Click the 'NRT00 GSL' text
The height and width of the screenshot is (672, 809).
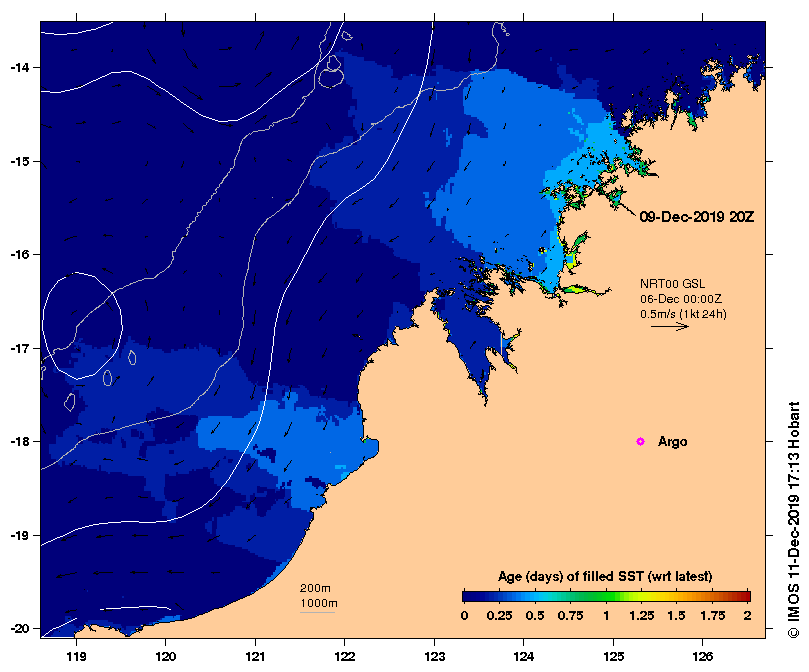[x=672, y=283]
